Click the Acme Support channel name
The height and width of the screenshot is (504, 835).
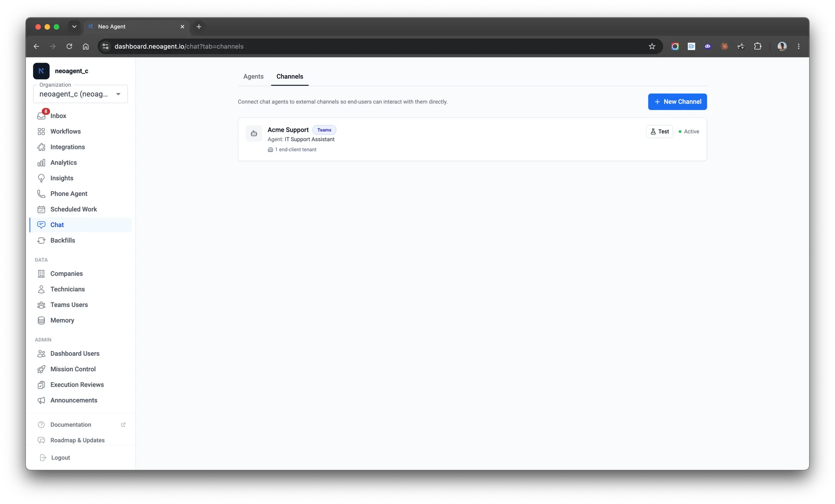(288, 130)
